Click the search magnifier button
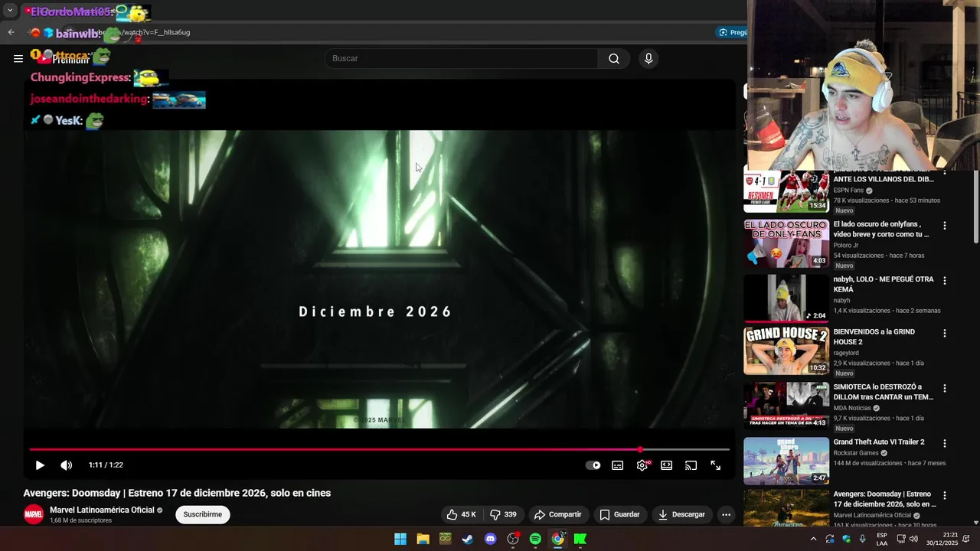This screenshot has height=551, width=980. pyautogui.click(x=614, y=59)
